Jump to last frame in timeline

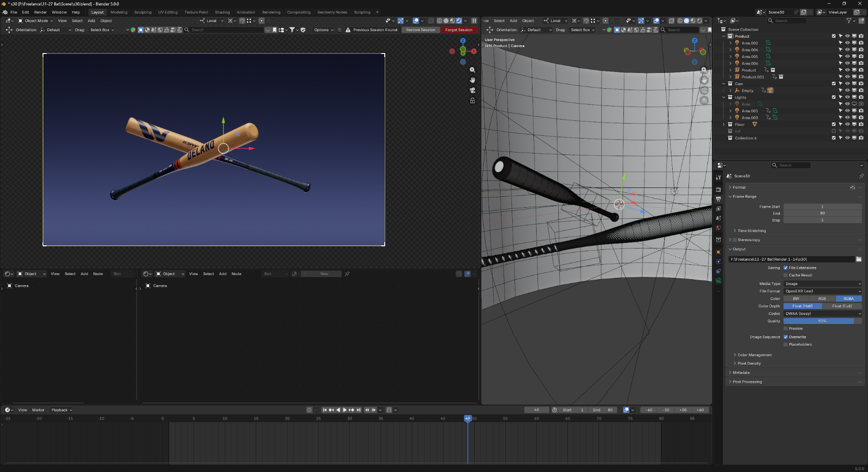359,410
